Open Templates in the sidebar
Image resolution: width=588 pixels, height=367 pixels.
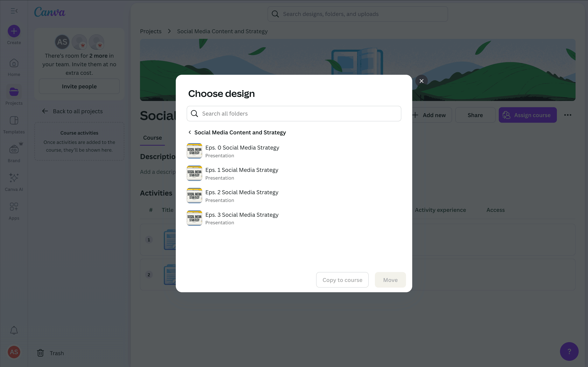click(14, 121)
